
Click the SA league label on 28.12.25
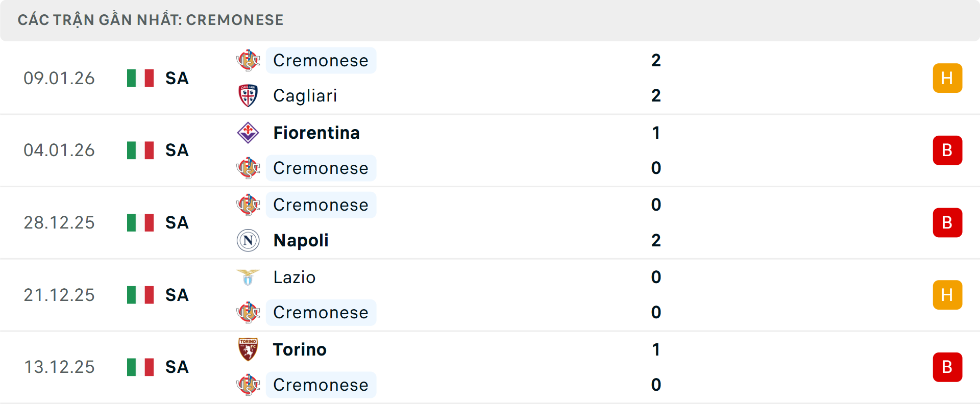[177, 222]
